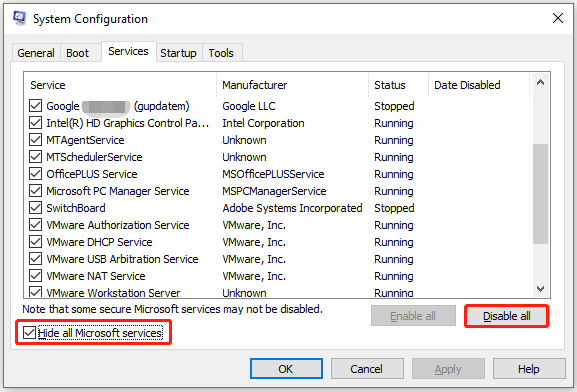Image resolution: width=577 pixels, height=392 pixels.
Task: Click the MSPCManagerService manufacturer cell
Action: point(274,191)
